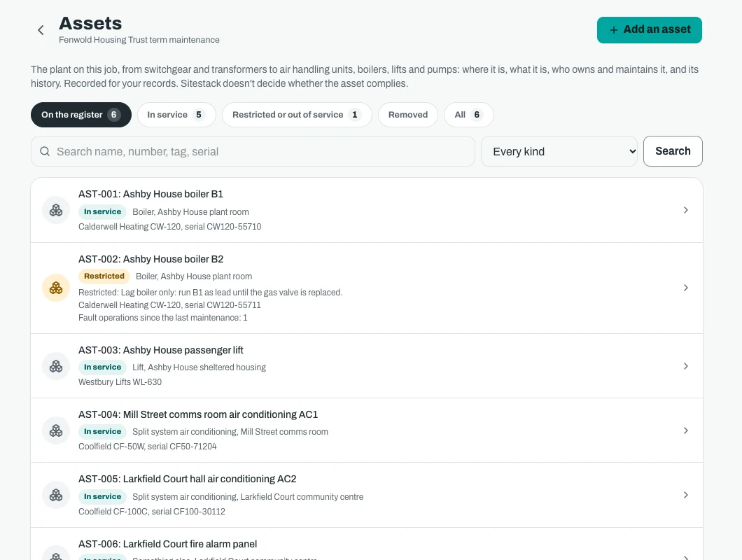Image resolution: width=742 pixels, height=560 pixels.
Task: Click the In service badge on AST-005
Action: pyautogui.click(x=102, y=496)
